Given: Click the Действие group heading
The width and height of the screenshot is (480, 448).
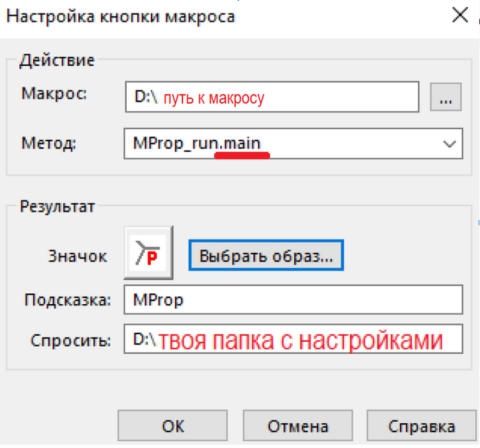Looking at the screenshot, I should (56, 60).
